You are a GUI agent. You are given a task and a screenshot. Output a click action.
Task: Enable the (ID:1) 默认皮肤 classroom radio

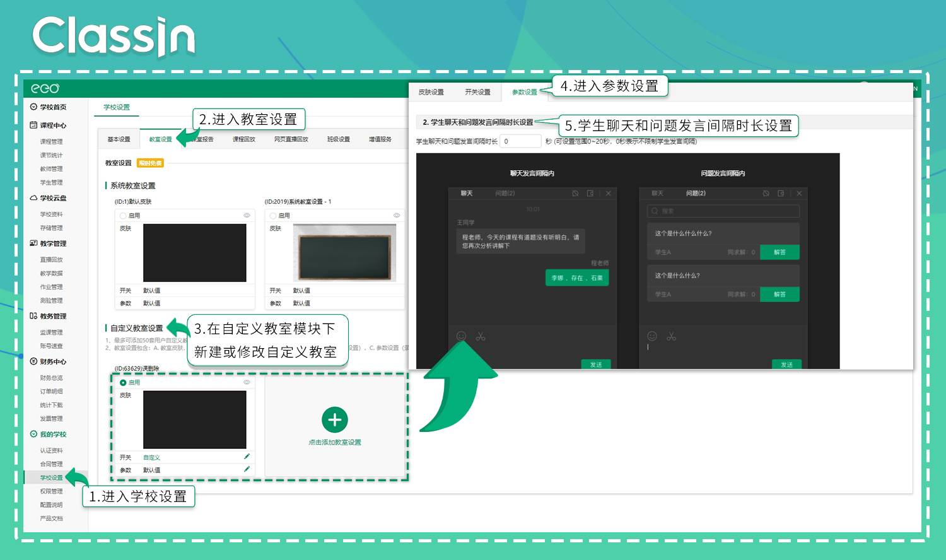[124, 216]
